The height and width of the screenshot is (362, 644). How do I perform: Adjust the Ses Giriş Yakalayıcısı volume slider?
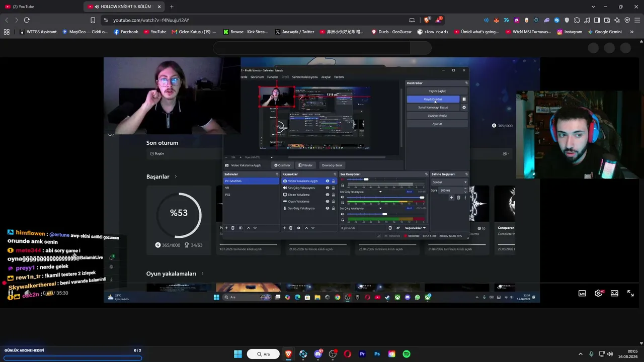384,198
